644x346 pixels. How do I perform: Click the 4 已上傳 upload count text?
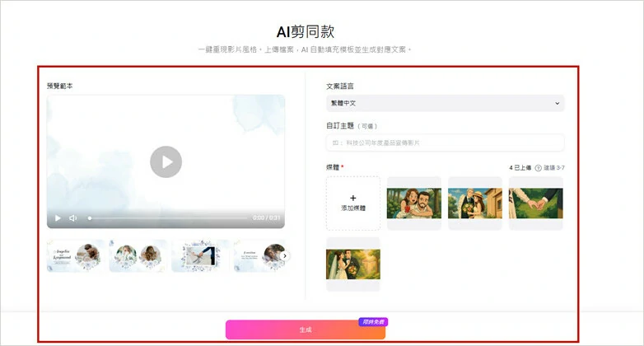click(520, 168)
